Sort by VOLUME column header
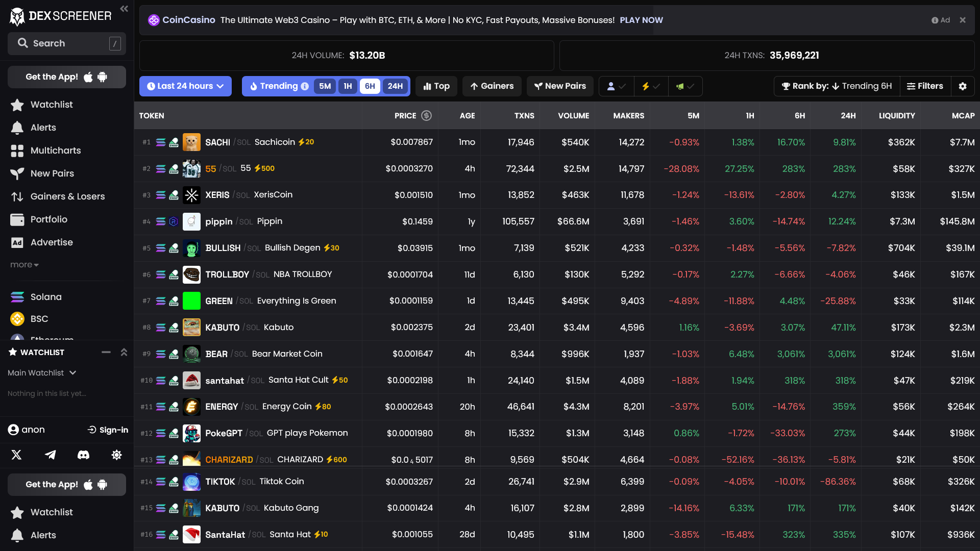The image size is (980, 551). pyautogui.click(x=573, y=116)
